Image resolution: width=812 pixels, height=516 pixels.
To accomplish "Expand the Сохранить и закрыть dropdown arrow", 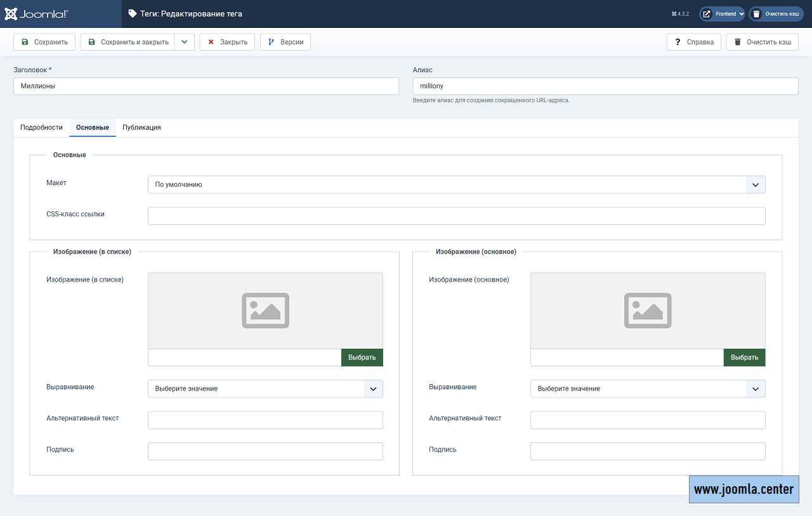I will tap(184, 42).
